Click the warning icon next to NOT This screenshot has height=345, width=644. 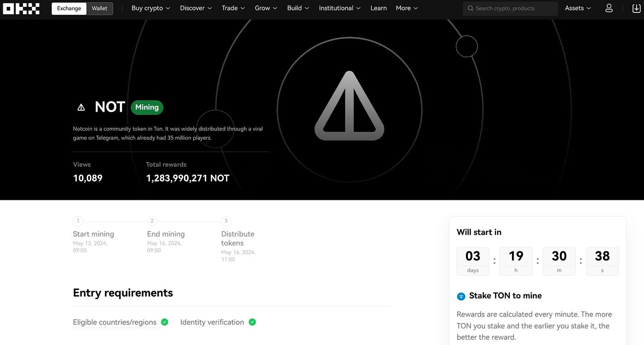click(x=81, y=107)
